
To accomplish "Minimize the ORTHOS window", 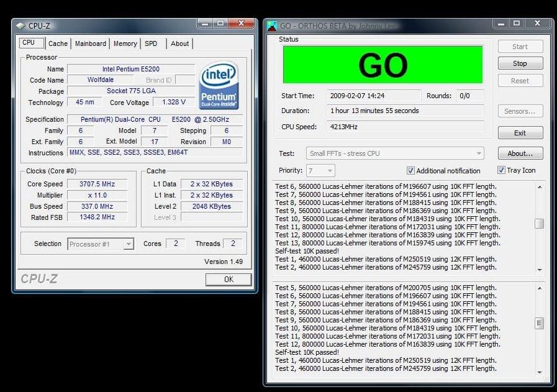I will pos(502,24).
